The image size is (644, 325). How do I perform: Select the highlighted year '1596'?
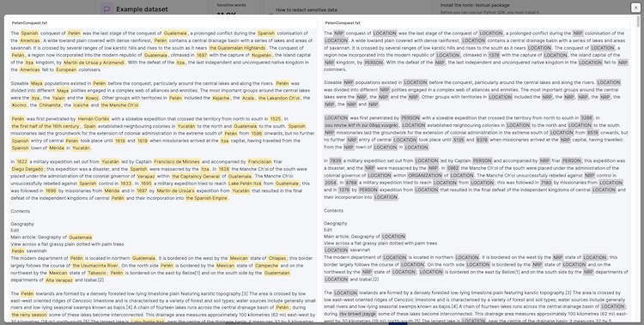(x=256, y=134)
